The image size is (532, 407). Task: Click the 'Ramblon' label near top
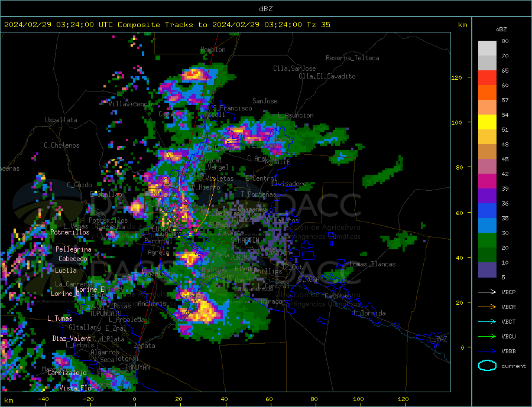(213, 50)
